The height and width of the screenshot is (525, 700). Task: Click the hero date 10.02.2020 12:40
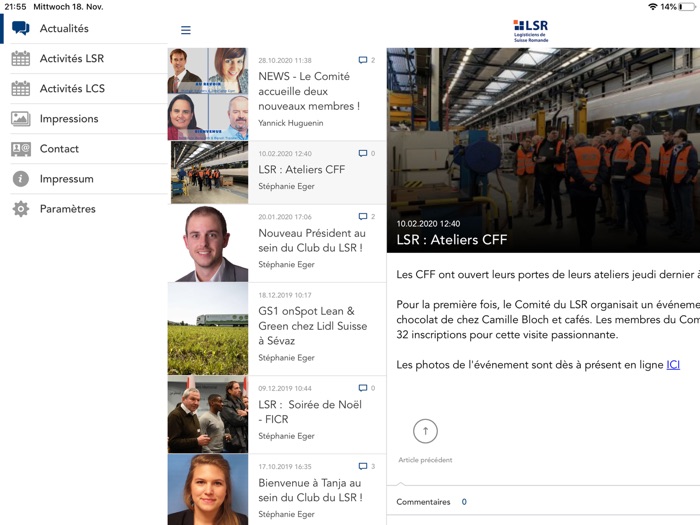428,224
